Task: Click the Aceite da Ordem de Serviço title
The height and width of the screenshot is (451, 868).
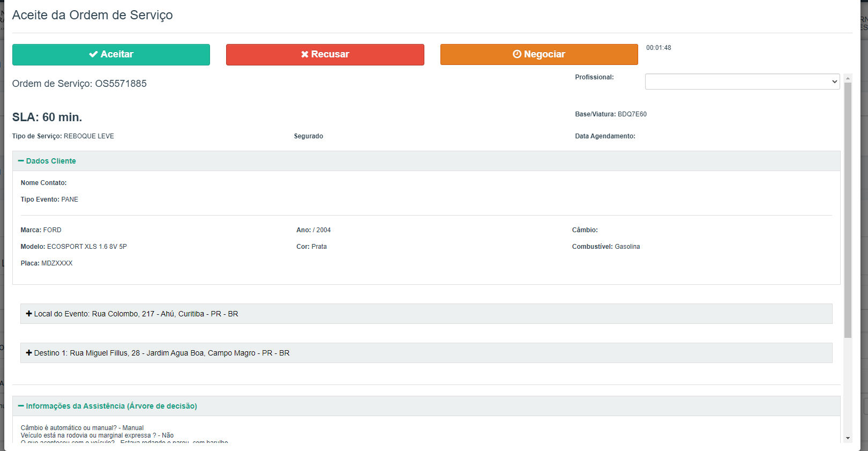Action: pos(93,15)
